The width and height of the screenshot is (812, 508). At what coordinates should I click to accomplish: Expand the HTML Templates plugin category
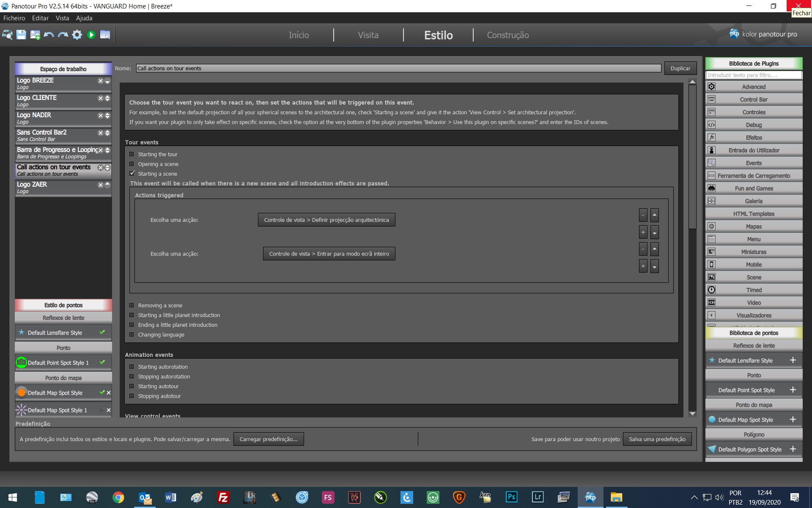click(x=754, y=214)
